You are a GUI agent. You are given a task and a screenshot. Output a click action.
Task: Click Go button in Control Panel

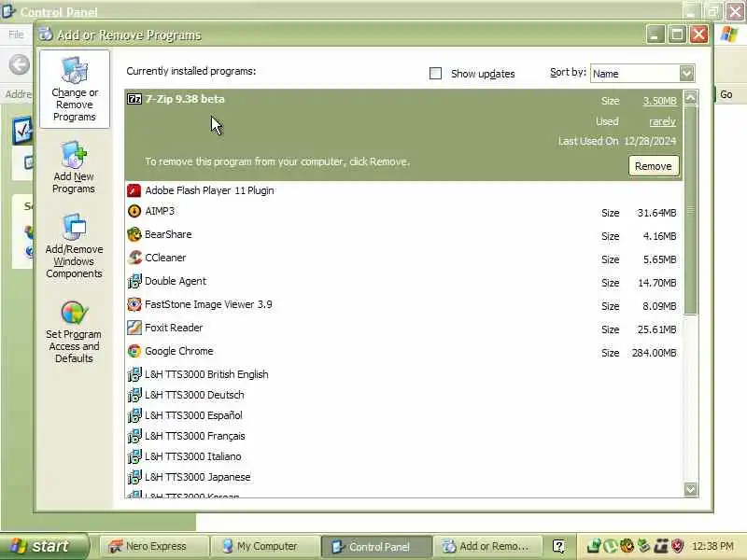point(726,94)
